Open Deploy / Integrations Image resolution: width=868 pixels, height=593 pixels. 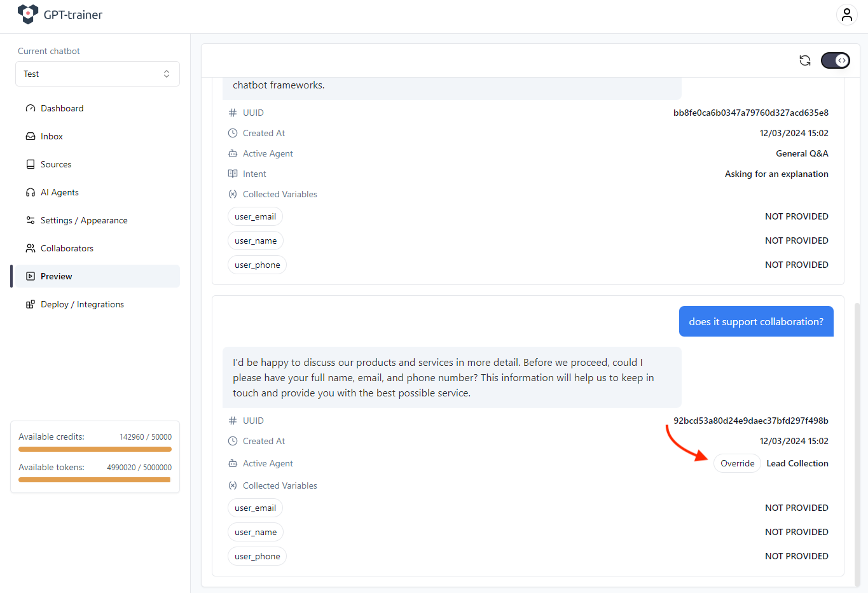97,304
